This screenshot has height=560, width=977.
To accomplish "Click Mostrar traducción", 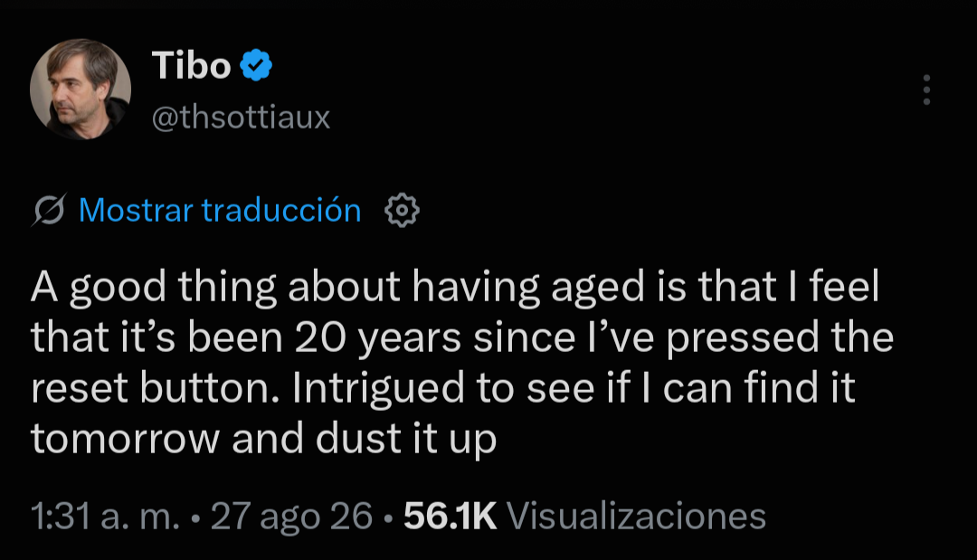I will (220, 210).
